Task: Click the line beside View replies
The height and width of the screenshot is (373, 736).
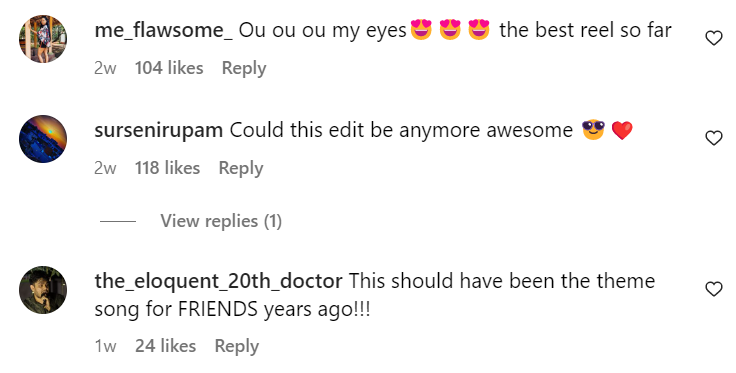Action: [118, 221]
